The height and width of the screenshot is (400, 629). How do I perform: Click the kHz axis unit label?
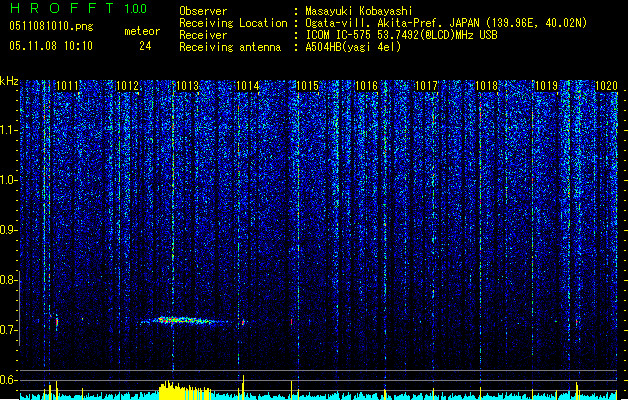tap(9, 81)
